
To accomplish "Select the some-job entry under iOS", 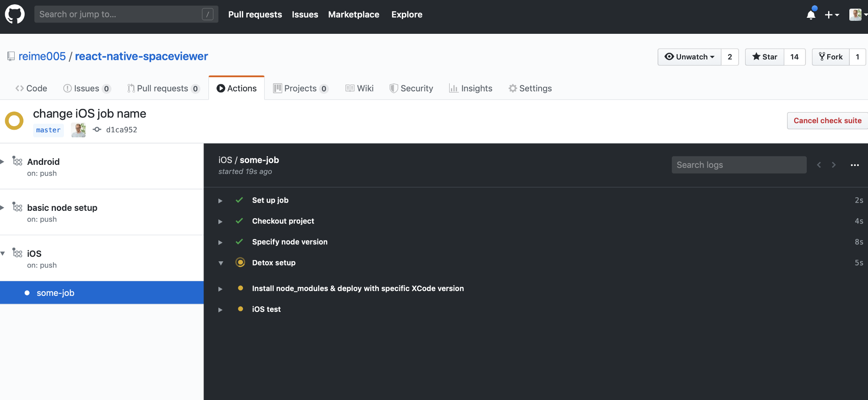I will (x=55, y=292).
